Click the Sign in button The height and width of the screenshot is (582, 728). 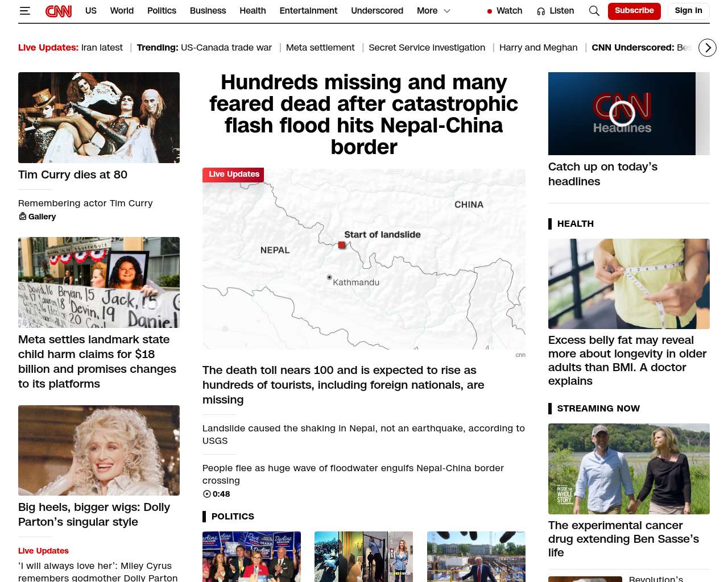(x=688, y=11)
